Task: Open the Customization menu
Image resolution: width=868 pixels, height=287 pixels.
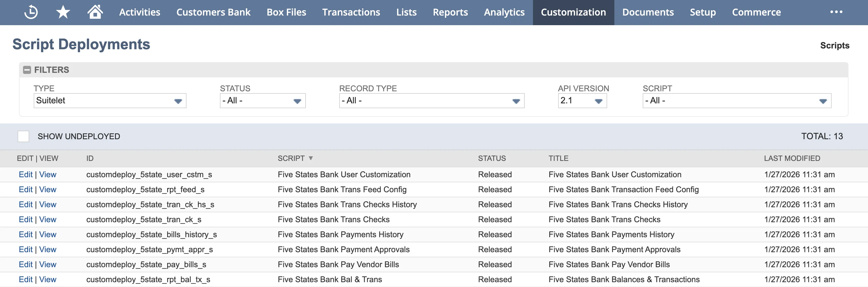Action: (x=573, y=12)
